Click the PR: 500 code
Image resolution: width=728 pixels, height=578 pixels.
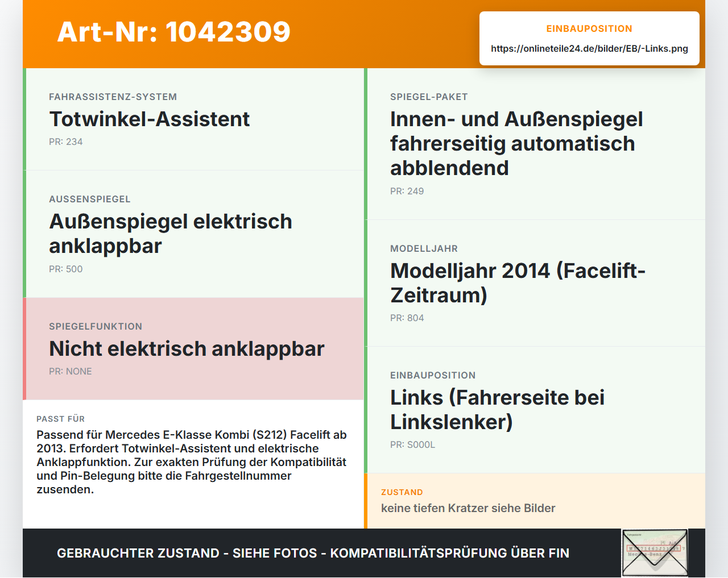pos(66,269)
